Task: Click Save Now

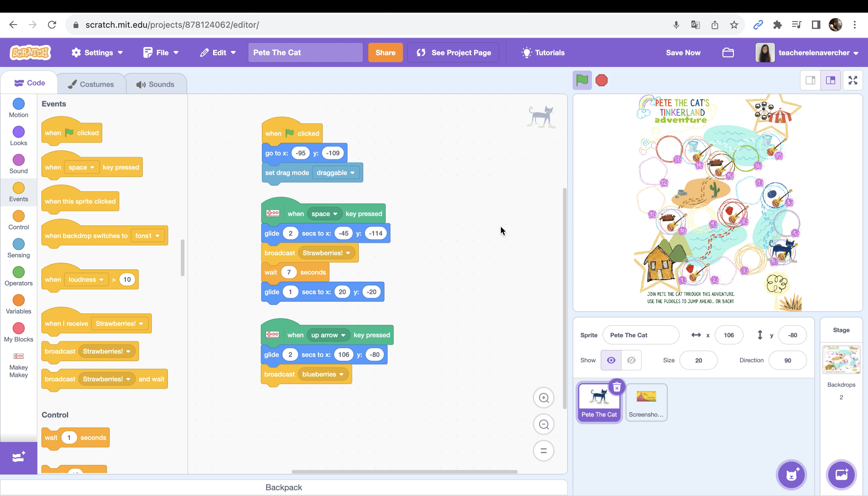Action: [683, 52]
